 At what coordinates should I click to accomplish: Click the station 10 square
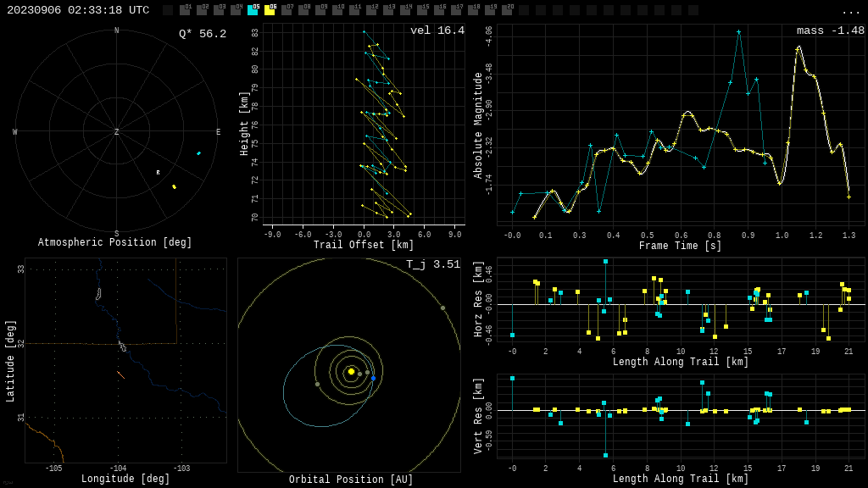click(x=337, y=10)
